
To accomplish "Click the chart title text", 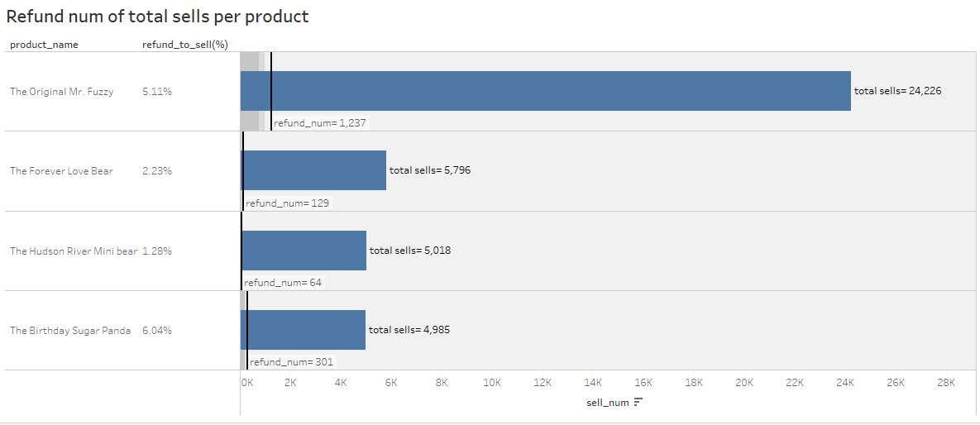I will click(157, 17).
